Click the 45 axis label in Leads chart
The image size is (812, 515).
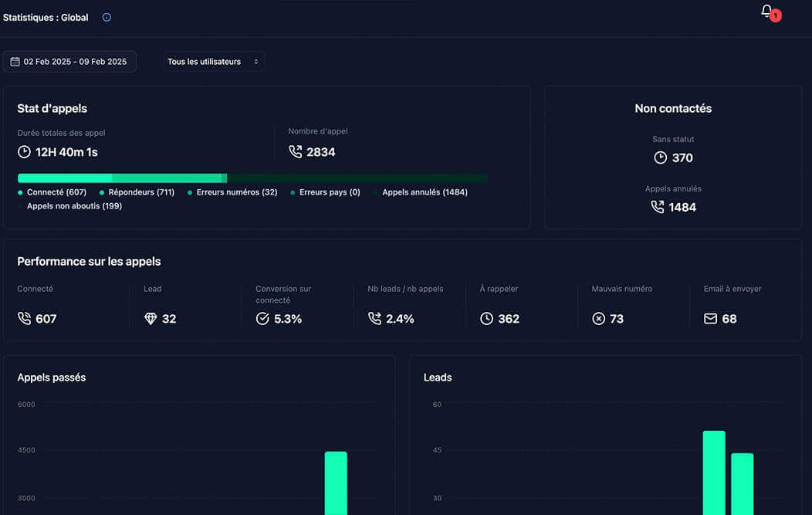coord(437,450)
